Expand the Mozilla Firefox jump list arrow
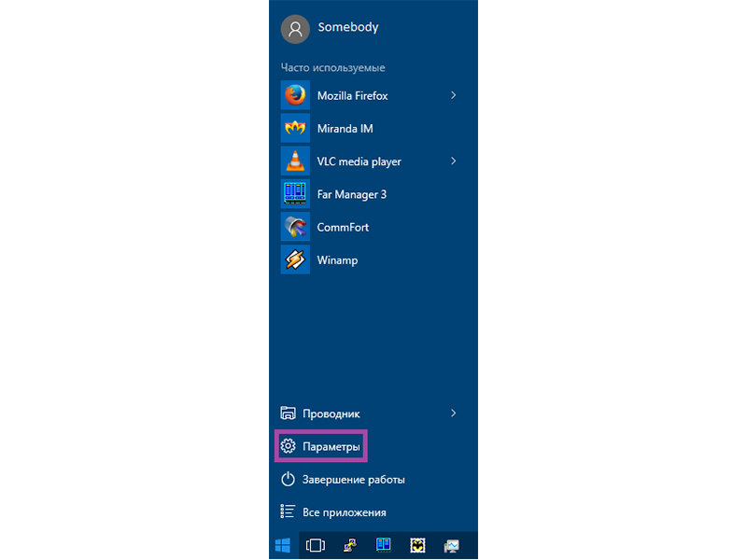Screen dimensions: 747x560 454,95
